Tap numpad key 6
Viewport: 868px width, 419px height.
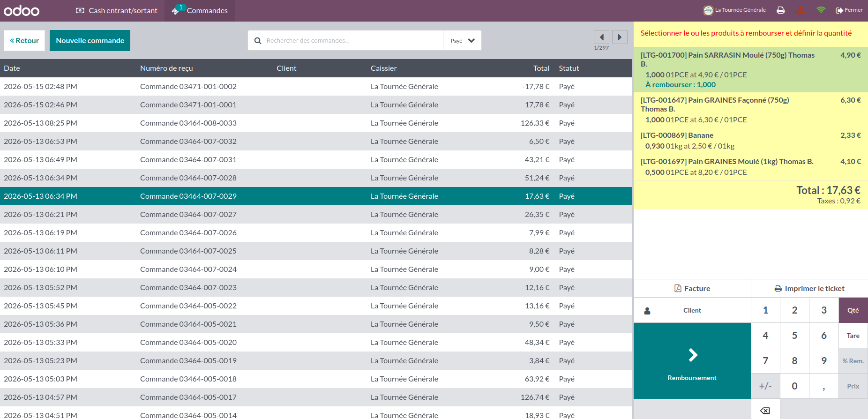(x=824, y=336)
